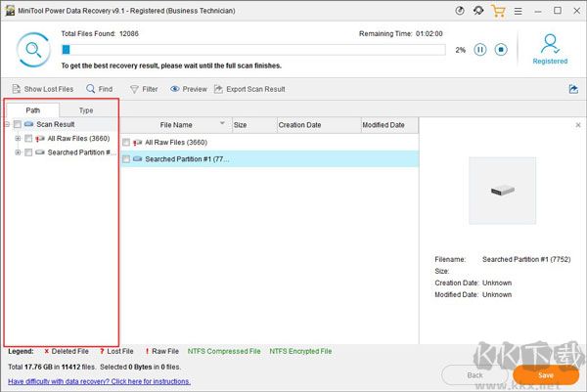Select Scan Result in the tree

tap(56, 124)
